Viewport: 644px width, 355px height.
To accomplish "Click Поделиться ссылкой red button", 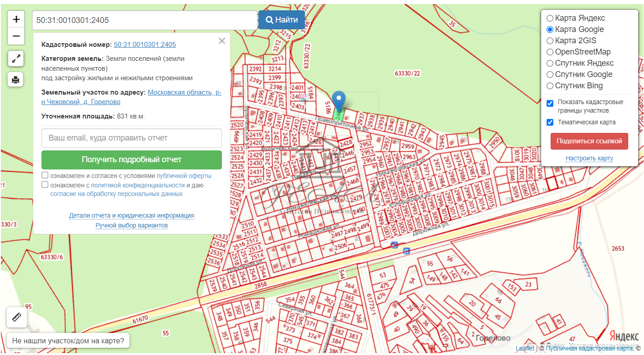I will [x=589, y=141].
